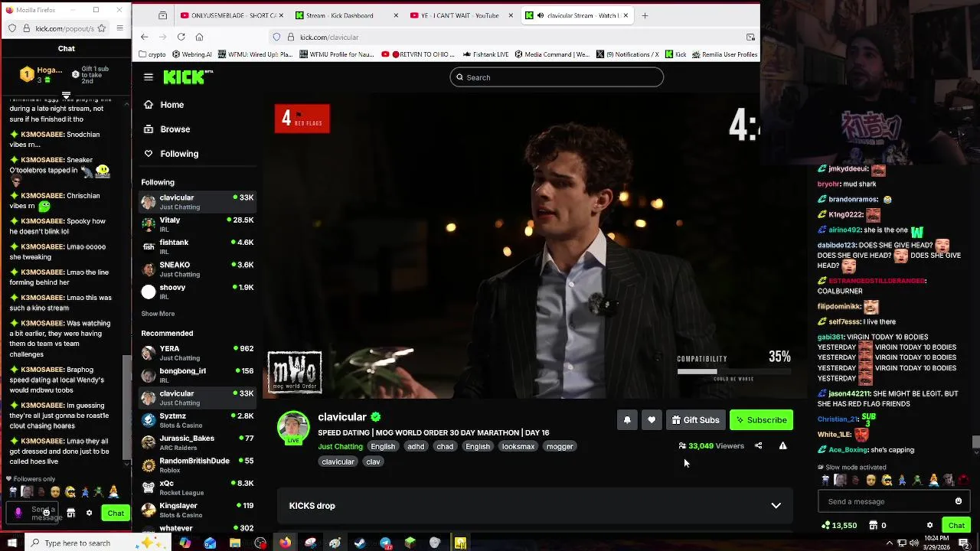980x551 pixels.
Task: Open Telegram from the taskbar
Action: (x=385, y=543)
